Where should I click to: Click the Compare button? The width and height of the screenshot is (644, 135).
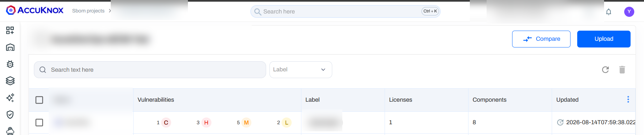tap(541, 39)
